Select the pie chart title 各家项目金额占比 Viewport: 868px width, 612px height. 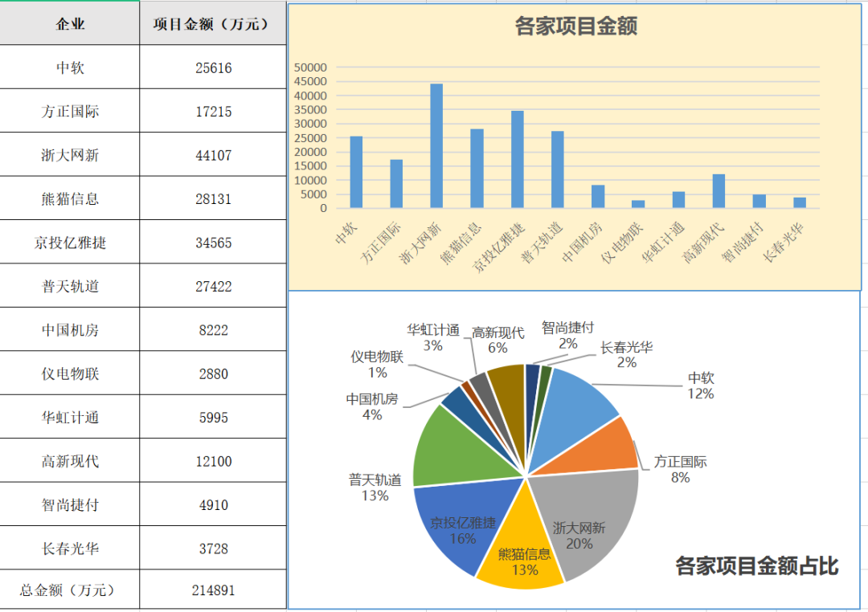(757, 565)
